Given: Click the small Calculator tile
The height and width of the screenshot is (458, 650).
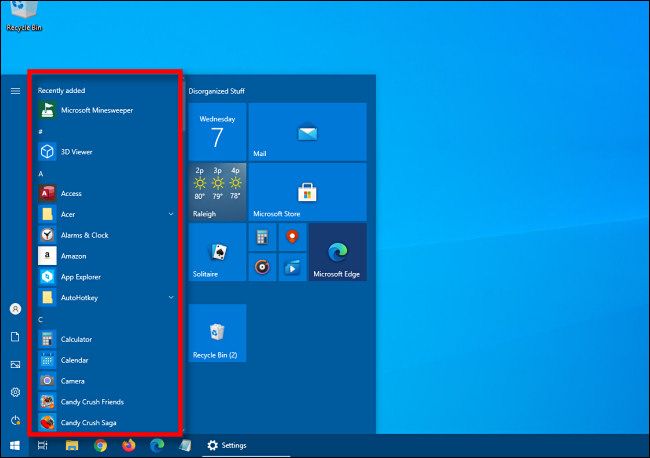Looking at the screenshot, I should tap(262, 237).
